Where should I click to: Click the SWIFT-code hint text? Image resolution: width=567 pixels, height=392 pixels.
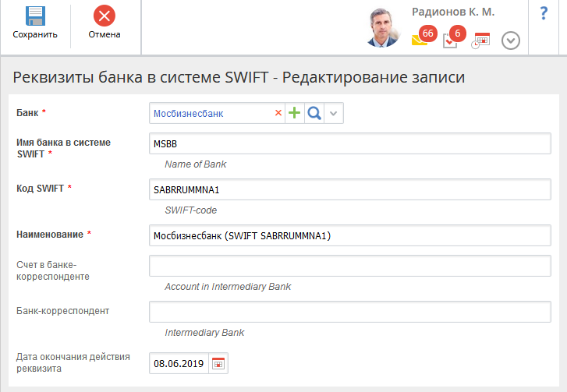(190, 210)
